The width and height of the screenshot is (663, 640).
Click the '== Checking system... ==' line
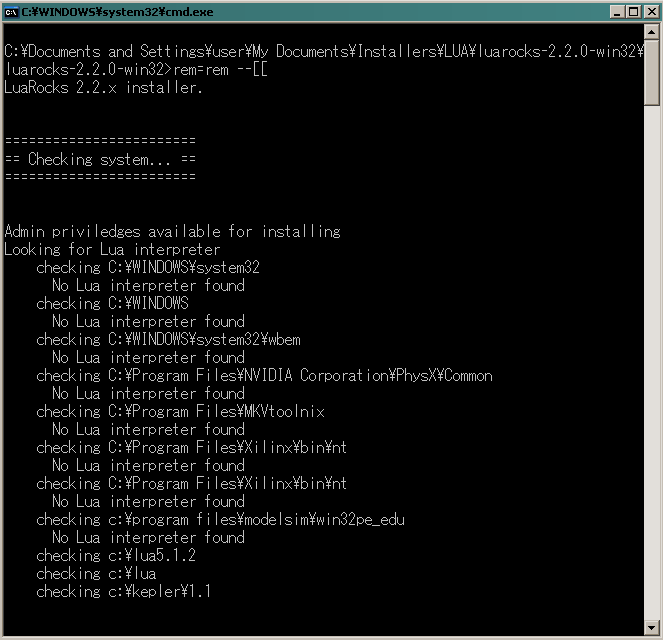click(100, 159)
